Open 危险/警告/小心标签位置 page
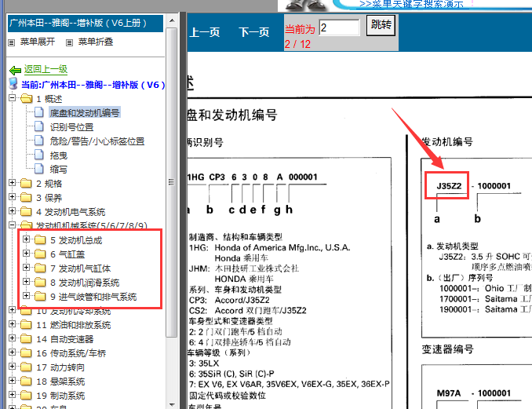 pyautogui.click(x=97, y=141)
